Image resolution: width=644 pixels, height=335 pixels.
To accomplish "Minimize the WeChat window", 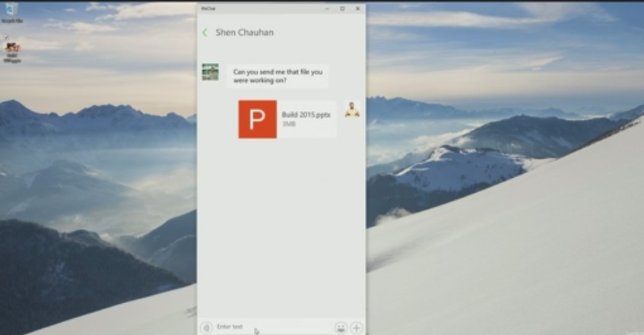I will click(x=327, y=8).
